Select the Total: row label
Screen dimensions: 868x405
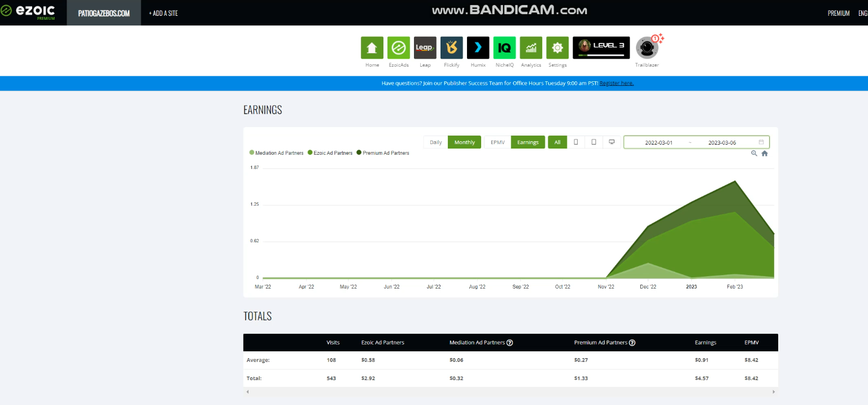pos(254,378)
